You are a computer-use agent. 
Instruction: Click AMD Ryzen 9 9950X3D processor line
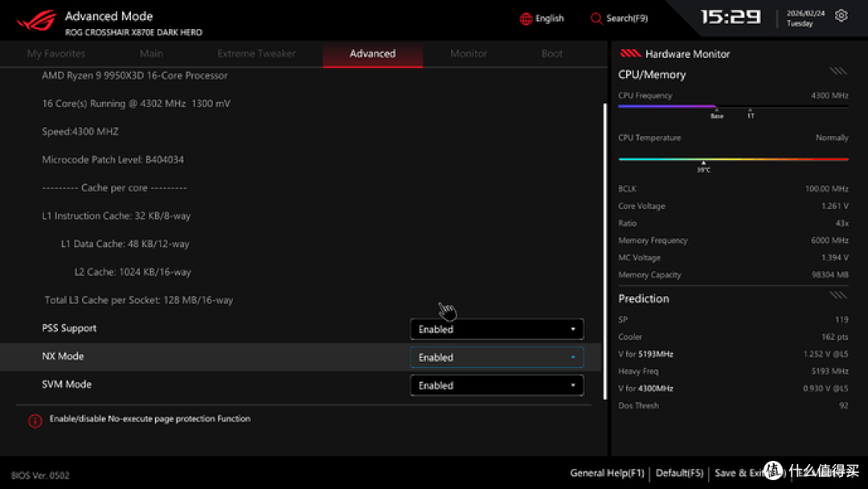click(134, 76)
